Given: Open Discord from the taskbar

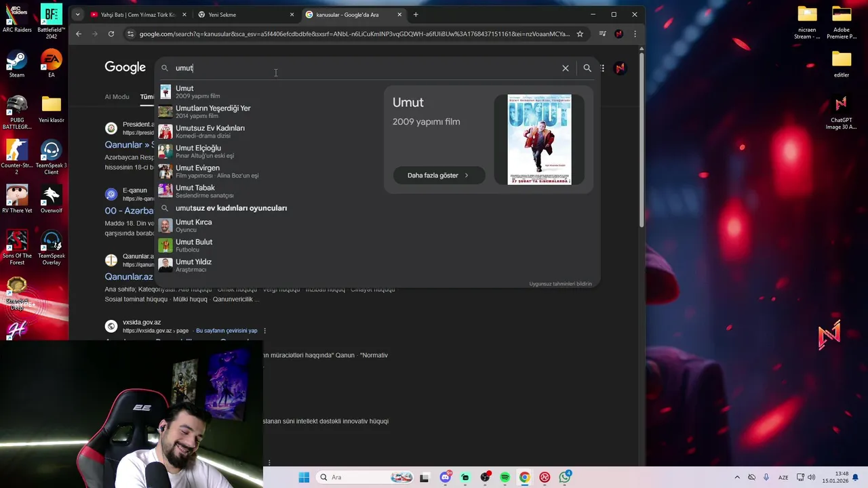Looking at the screenshot, I should click(x=446, y=477).
